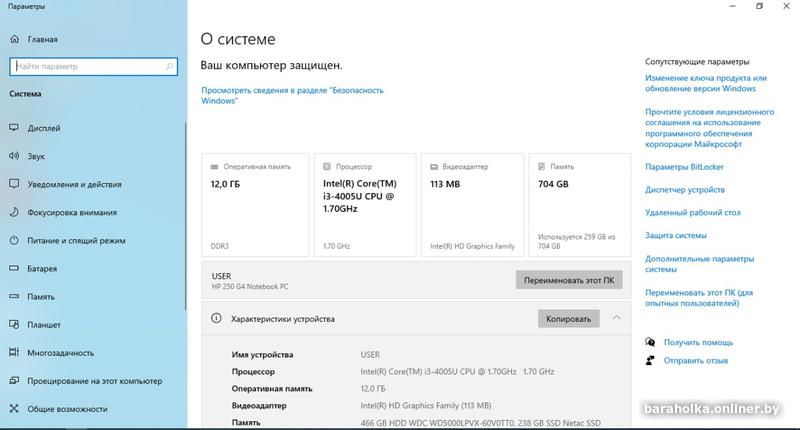800x430 pixels.
Task: Click the Shared experiences icon
Action: coord(14,409)
